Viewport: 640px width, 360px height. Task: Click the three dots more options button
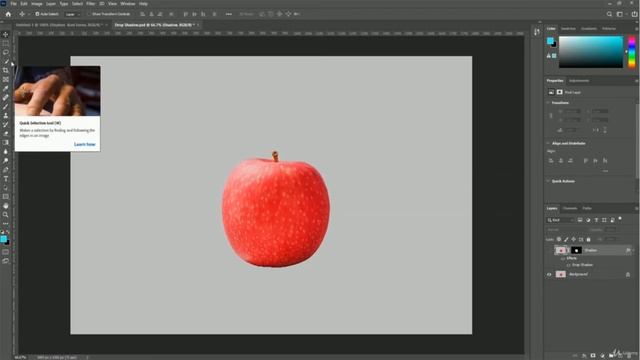[x=229, y=14]
